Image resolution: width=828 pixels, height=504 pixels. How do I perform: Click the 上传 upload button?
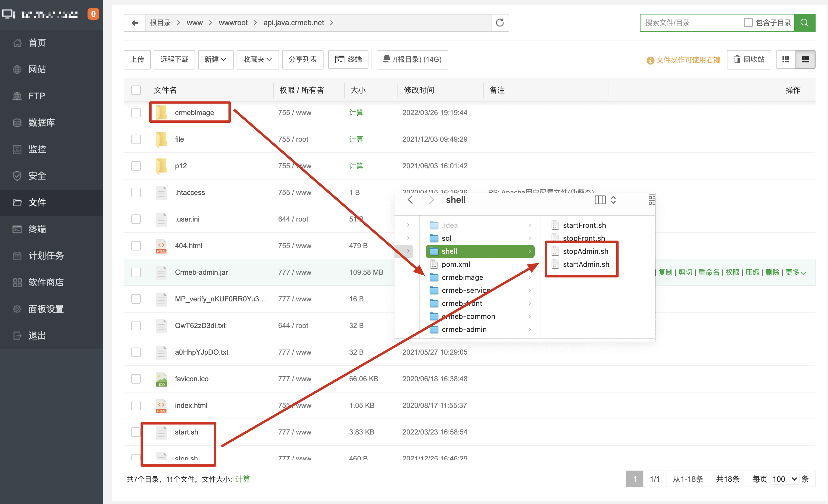point(137,59)
